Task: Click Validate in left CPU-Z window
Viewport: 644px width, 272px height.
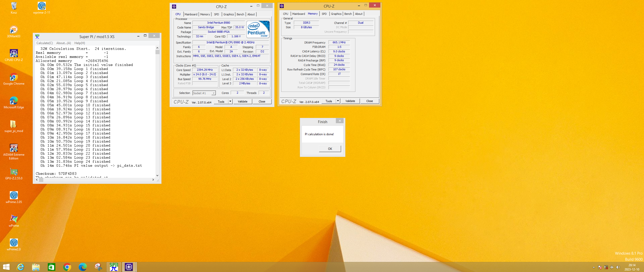Action: coord(243,102)
